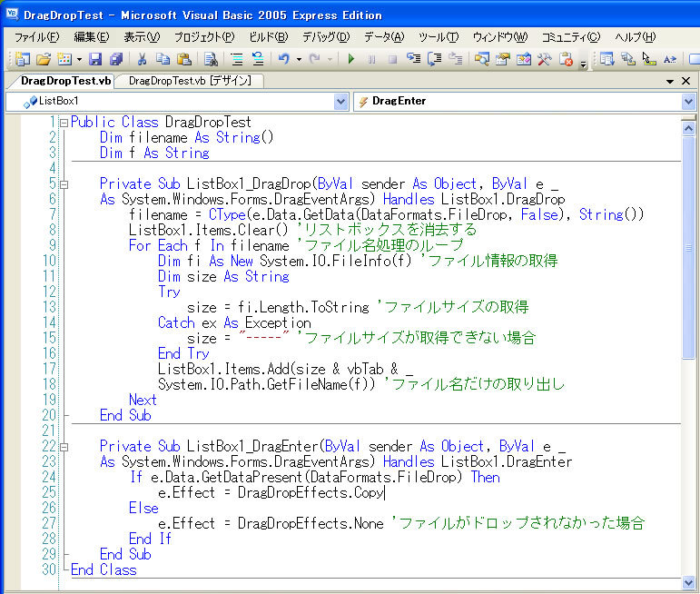The height and width of the screenshot is (594, 700).
Task: Click the Step Over icon
Action: [434, 59]
